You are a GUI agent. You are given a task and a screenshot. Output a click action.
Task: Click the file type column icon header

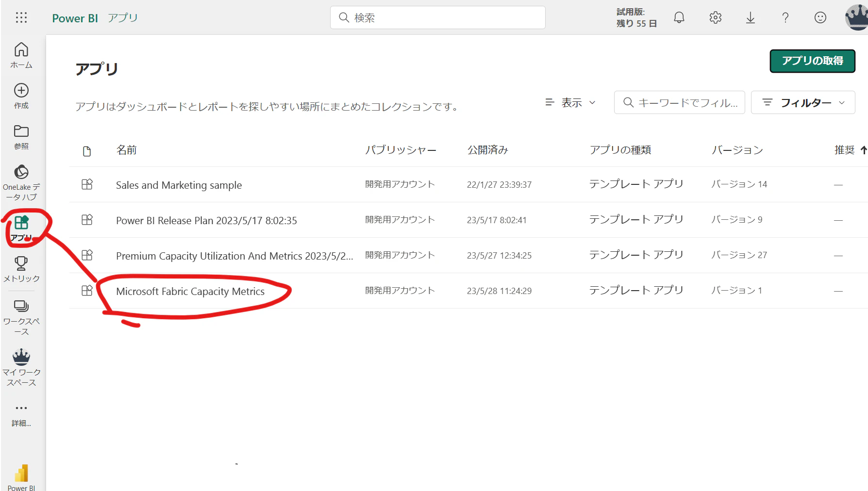(87, 151)
